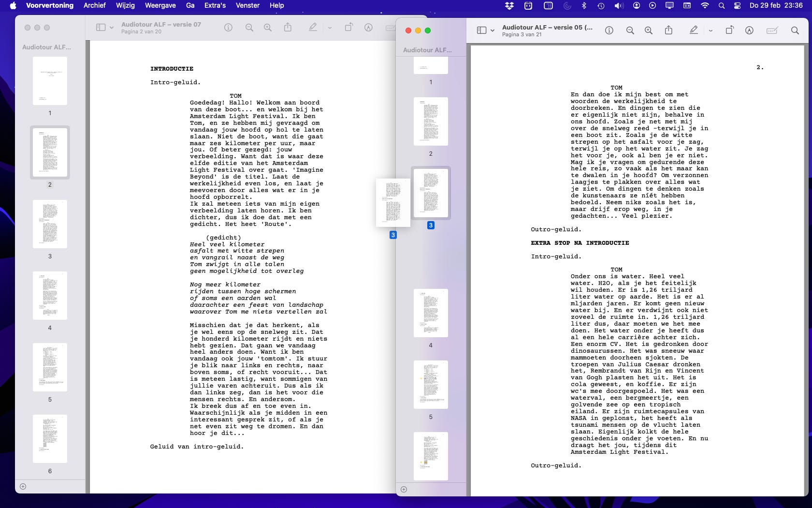812x508 pixels.
Task: Click sidebar header Audiotour ALF... in versie 07
Action: [46, 47]
